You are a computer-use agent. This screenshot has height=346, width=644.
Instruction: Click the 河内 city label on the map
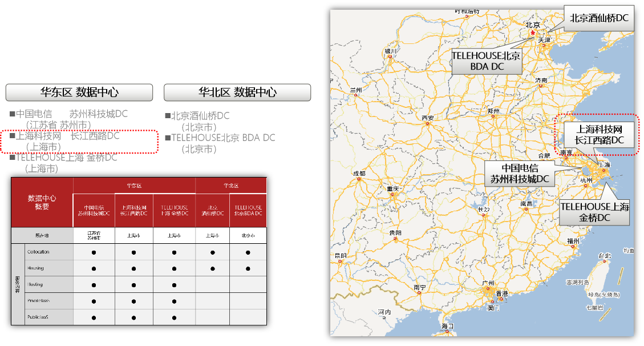[385, 312]
